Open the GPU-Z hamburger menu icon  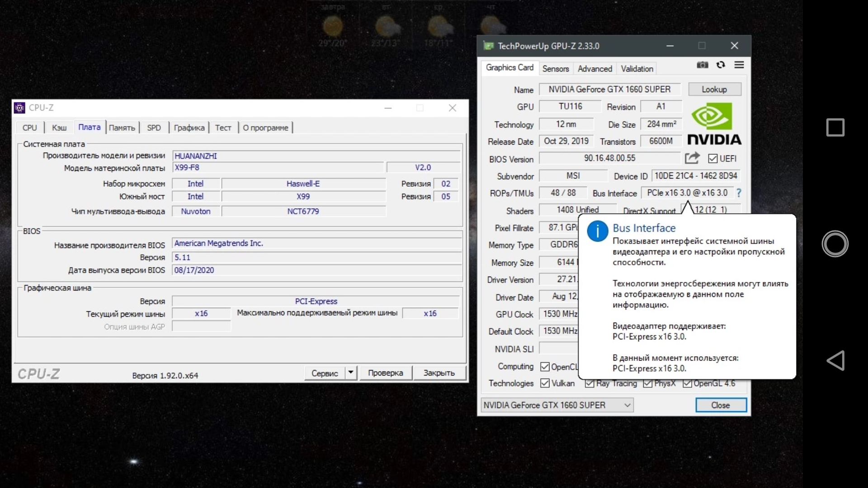tap(739, 65)
